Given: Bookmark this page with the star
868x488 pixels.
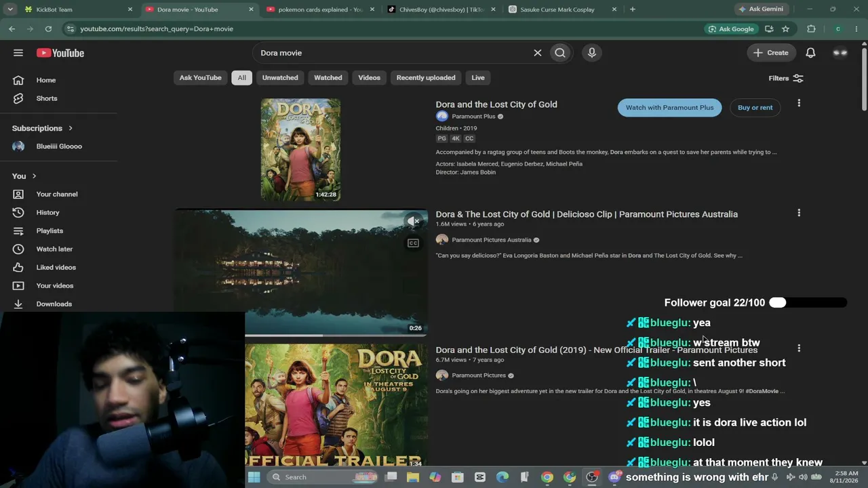Looking at the screenshot, I should (785, 29).
